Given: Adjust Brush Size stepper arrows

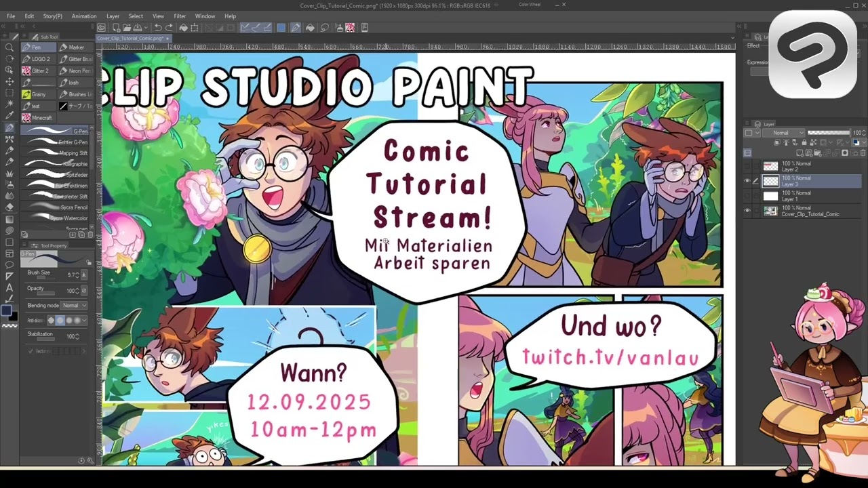Looking at the screenshot, I should coord(77,274).
